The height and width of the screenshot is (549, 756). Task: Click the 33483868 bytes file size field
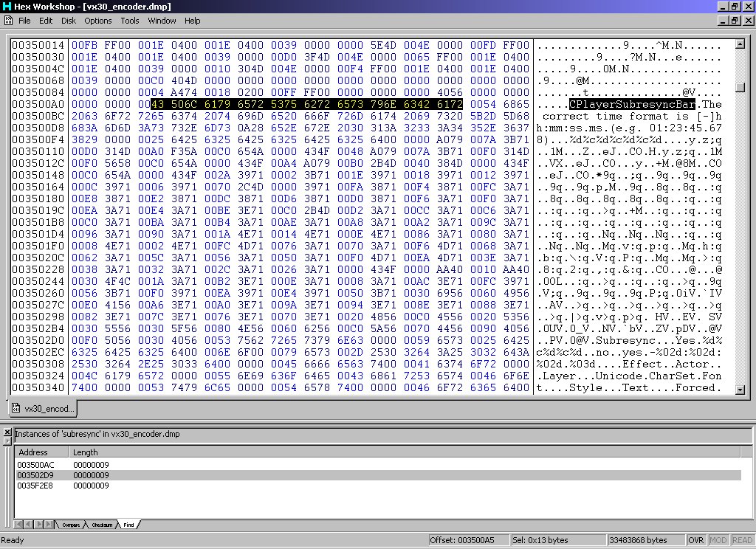645,540
